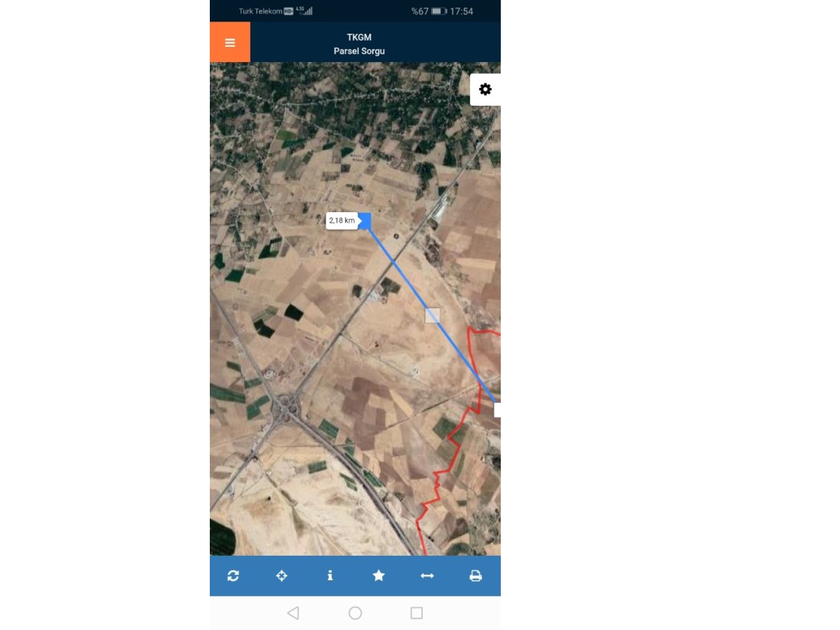This screenshot has height=630, width=840.
Task: Open the orange hamburger menu
Action: (x=230, y=42)
